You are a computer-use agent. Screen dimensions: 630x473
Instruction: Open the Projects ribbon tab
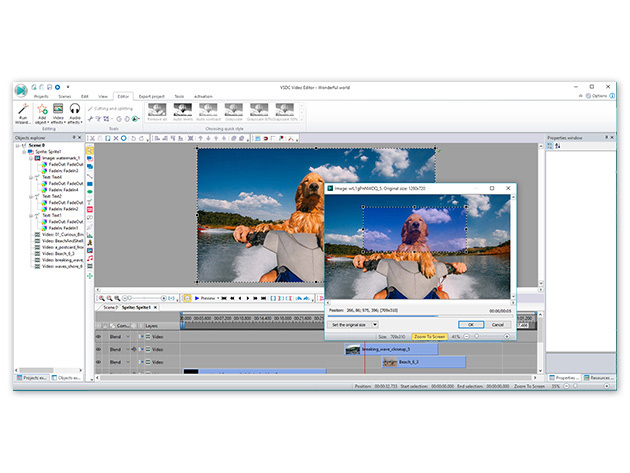(41, 96)
